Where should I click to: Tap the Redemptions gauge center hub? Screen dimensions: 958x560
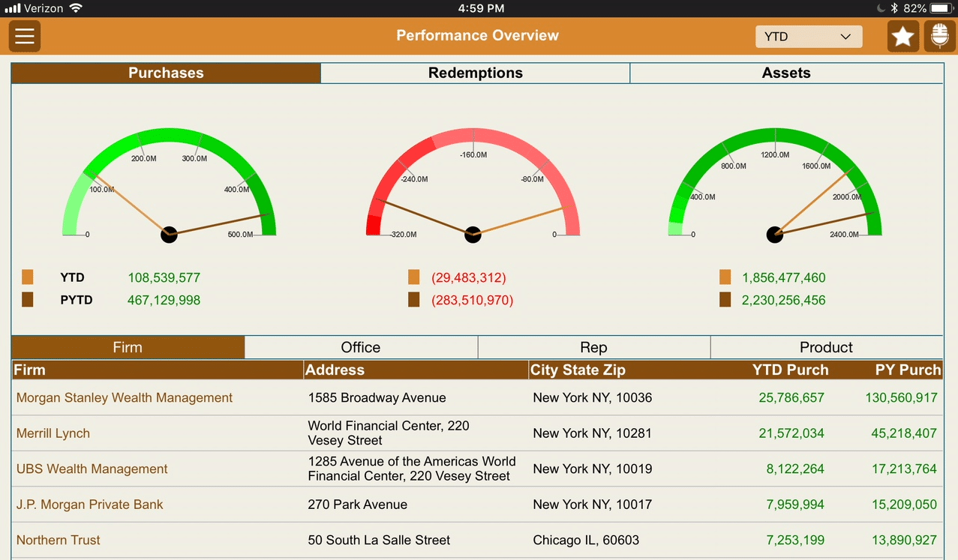473,235
